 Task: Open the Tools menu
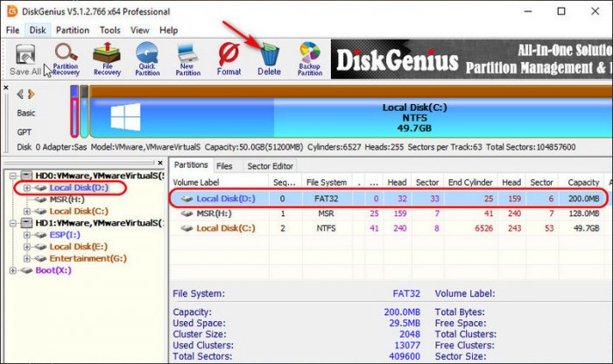(109, 30)
